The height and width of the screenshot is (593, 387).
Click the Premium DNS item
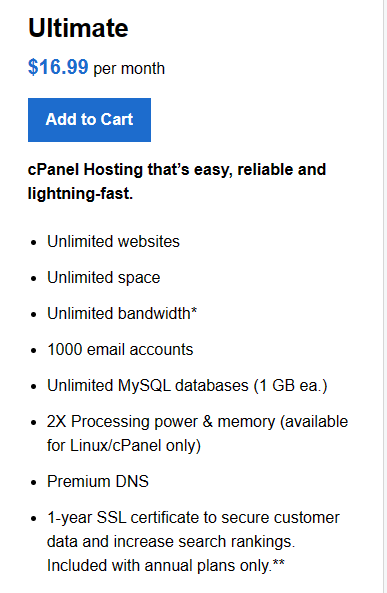click(98, 481)
